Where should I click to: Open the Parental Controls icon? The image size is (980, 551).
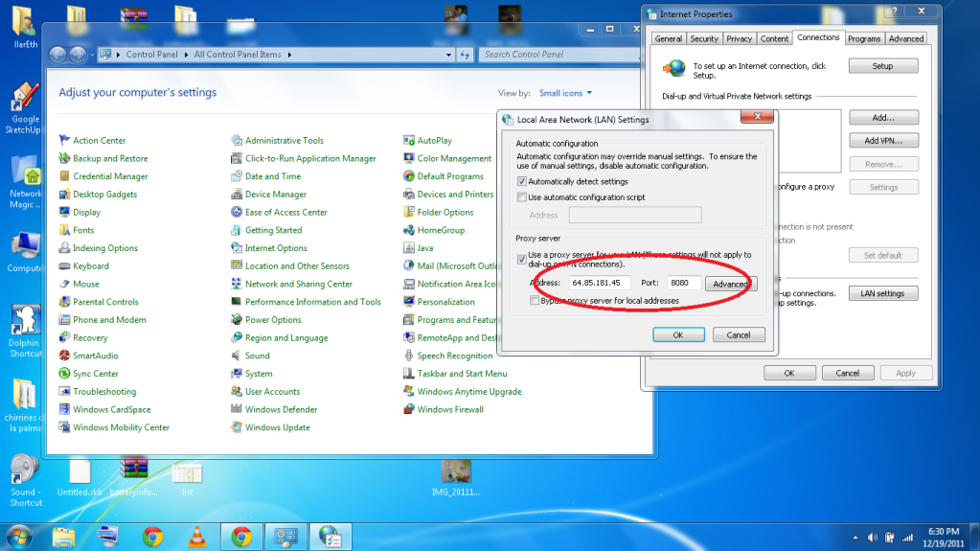pos(64,302)
